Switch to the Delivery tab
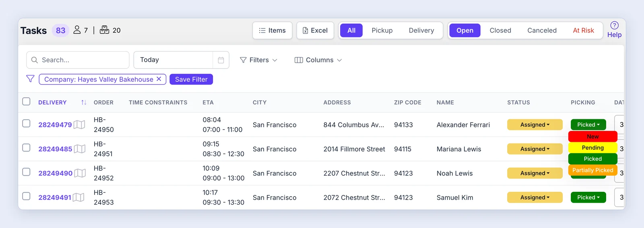The image size is (644, 228). pos(421,31)
